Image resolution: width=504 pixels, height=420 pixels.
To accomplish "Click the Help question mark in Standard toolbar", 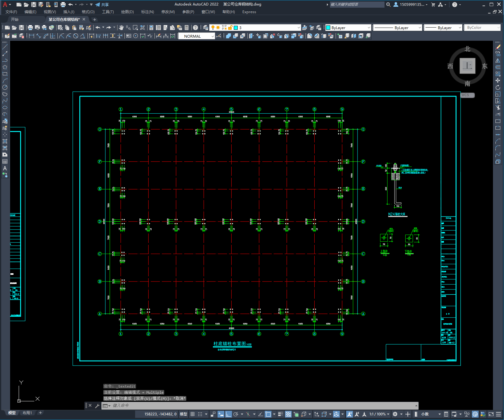I will (x=195, y=28).
